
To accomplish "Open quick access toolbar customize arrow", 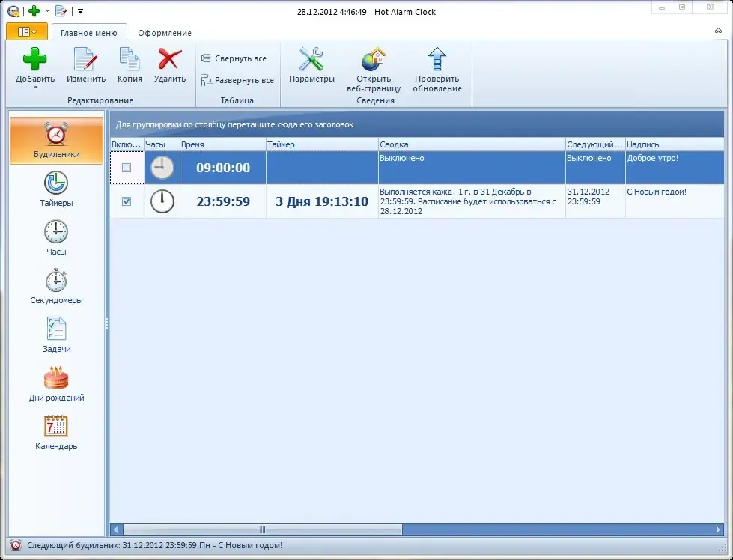I will coord(80,11).
